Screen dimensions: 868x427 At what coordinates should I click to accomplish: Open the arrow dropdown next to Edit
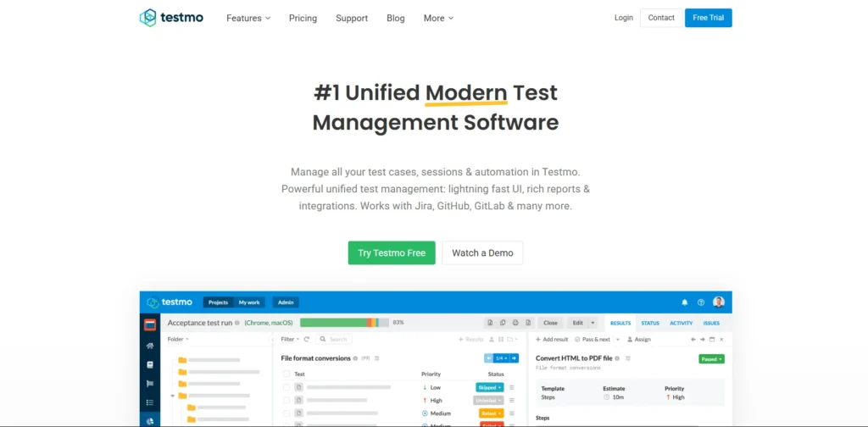pos(593,323)
